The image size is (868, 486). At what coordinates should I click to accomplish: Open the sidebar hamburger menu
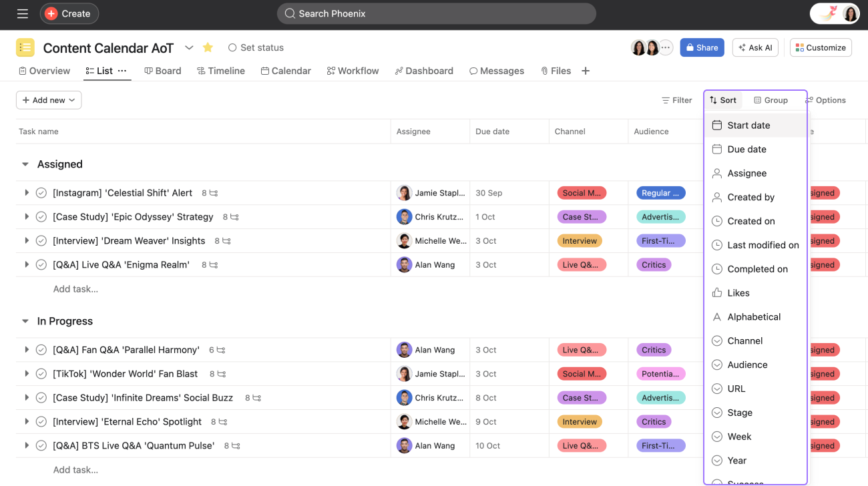pyautogui.click(x=22, y=13)
